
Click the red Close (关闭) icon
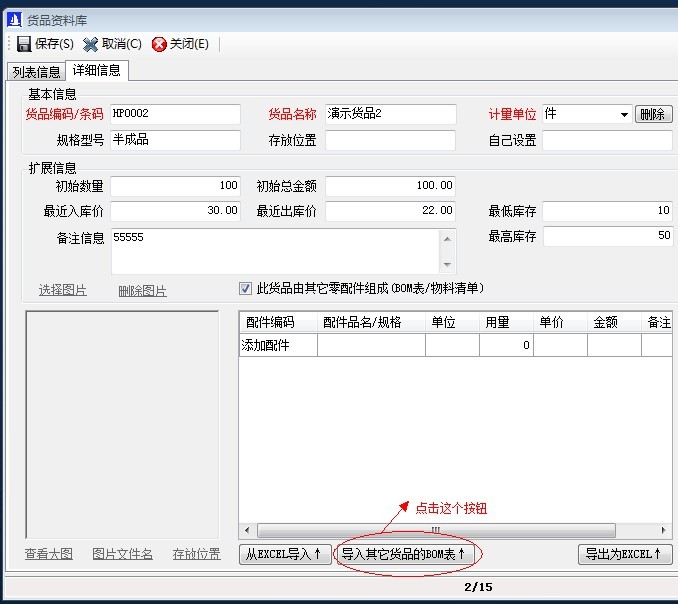tap(159, 44)
